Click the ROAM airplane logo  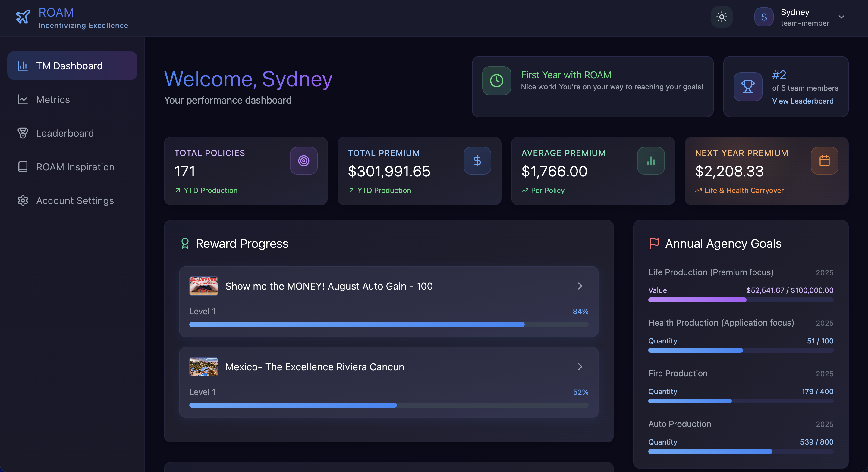[22, 17]
